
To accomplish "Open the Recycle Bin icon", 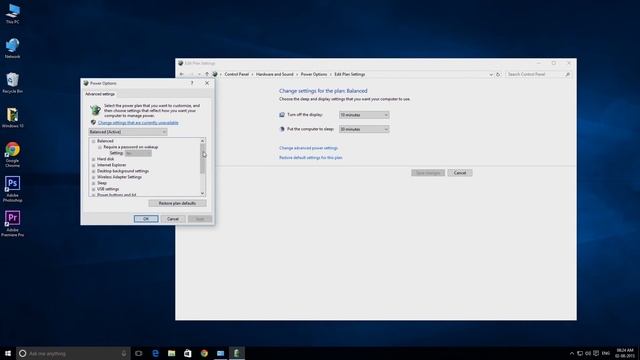I will point(12,83).
